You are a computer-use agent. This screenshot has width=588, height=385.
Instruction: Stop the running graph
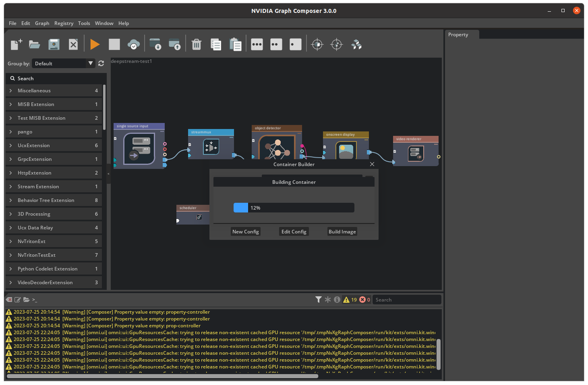(x=114, y=44)
